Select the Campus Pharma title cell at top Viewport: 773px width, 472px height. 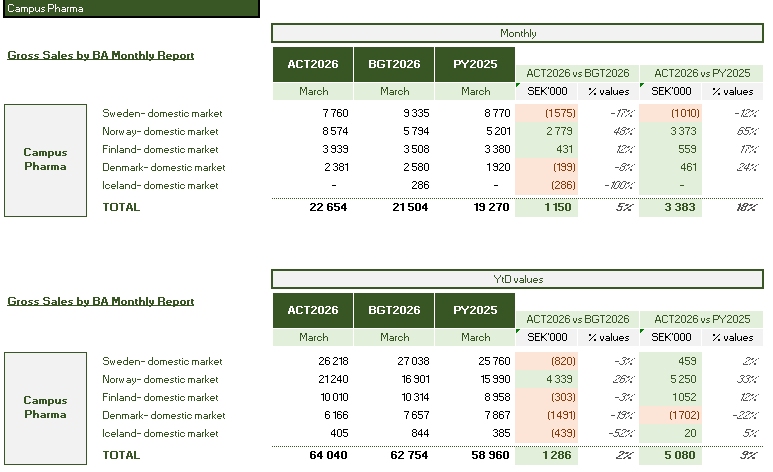click(130, 8)
